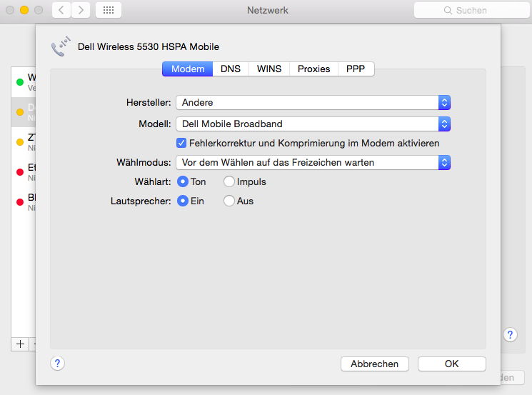Open the Hersteller dropdown
Viewport: 532px width, 395px height.
[x=313, y=103]
